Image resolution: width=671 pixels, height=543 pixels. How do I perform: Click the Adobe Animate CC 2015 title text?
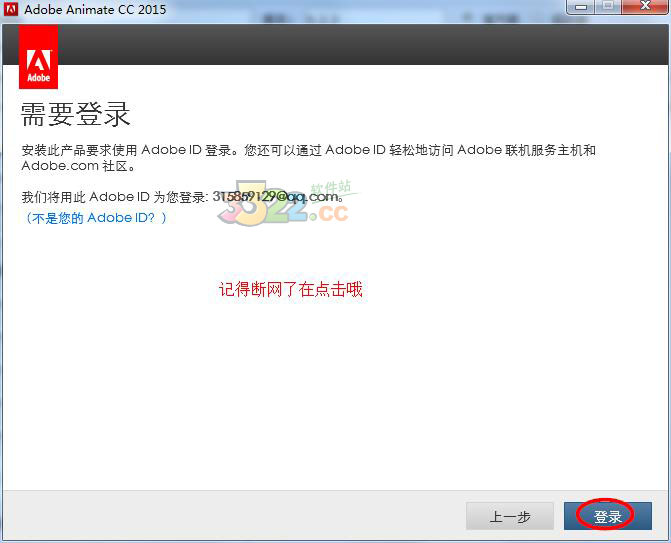(x=95, y=9)
